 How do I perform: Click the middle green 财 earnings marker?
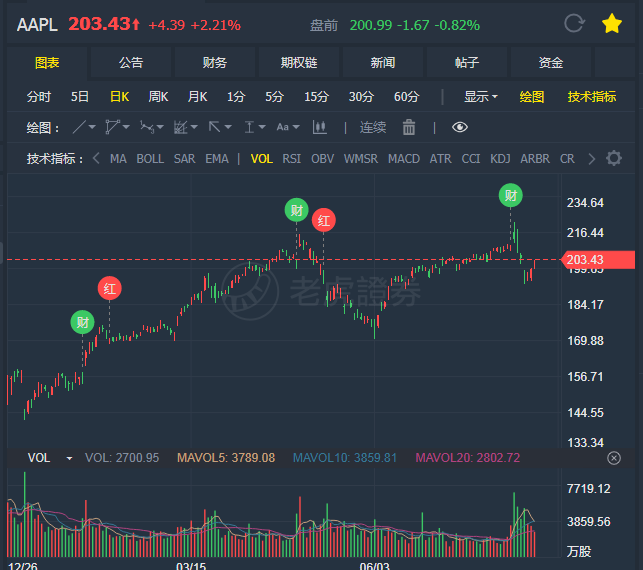pos(296,210)
